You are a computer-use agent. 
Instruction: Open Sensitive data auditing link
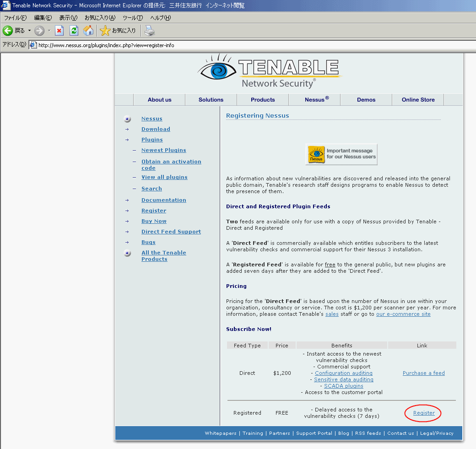(344, 379)
